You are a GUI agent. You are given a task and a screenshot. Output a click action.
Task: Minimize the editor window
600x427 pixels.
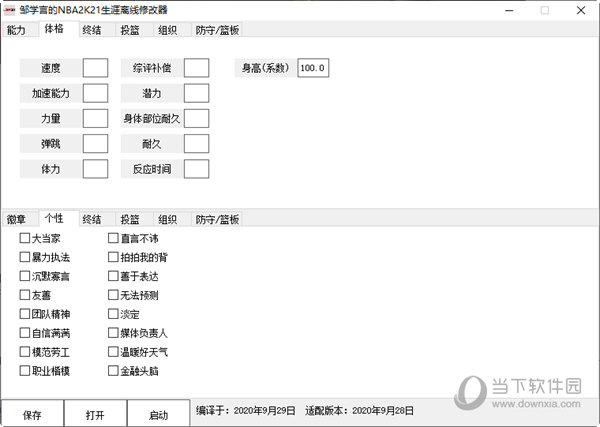tap(509, 10)
